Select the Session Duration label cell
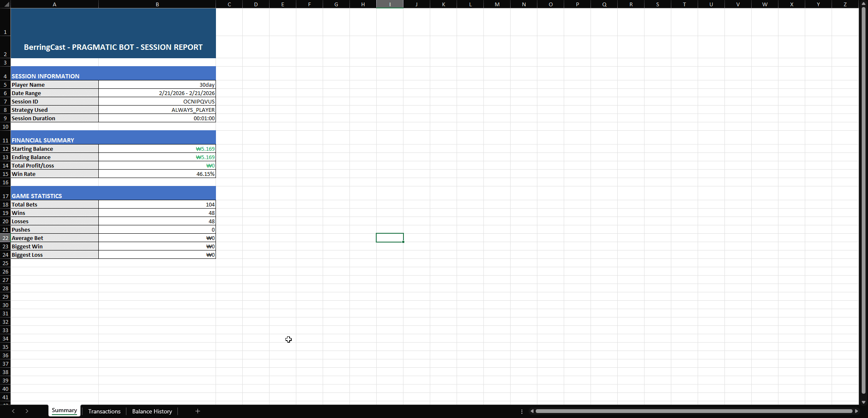868x418 pixels. click(55, 118)
